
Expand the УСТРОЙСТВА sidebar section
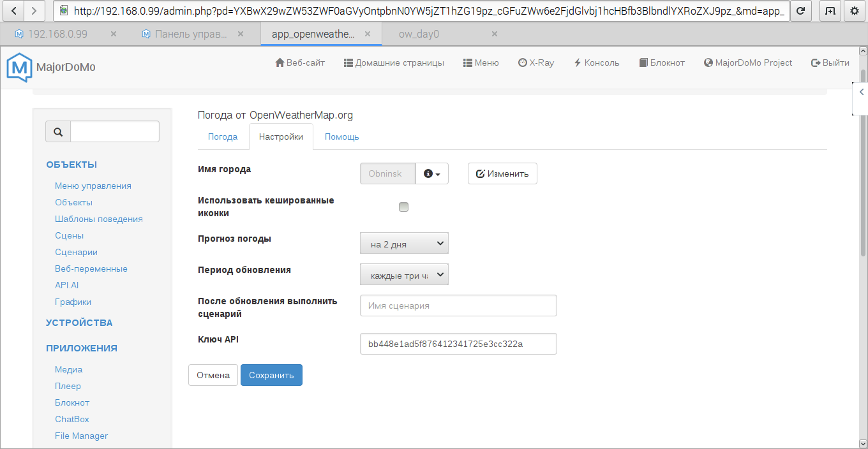[79, 323]
